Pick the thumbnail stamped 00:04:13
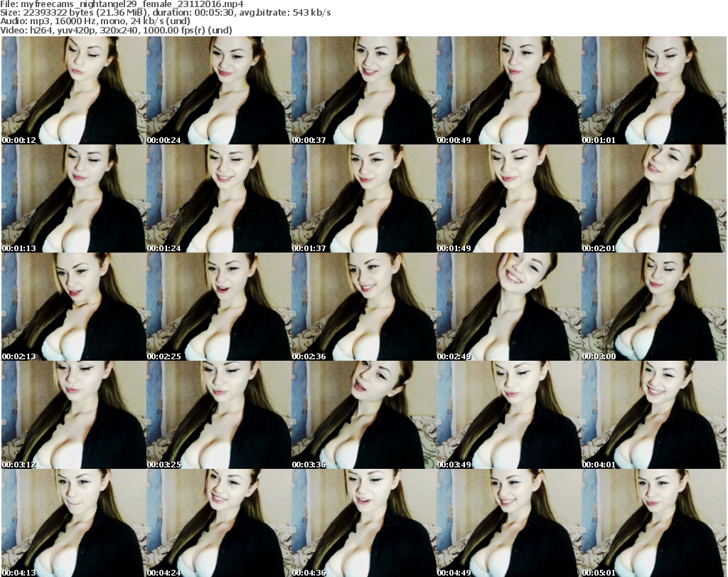The image size is (728, 577). pos(73,523)
